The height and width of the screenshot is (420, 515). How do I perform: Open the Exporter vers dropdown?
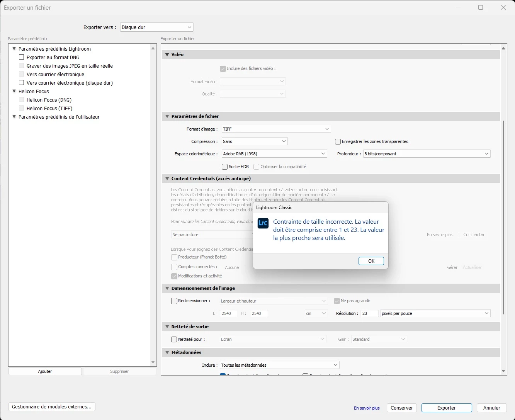[157, 27]
